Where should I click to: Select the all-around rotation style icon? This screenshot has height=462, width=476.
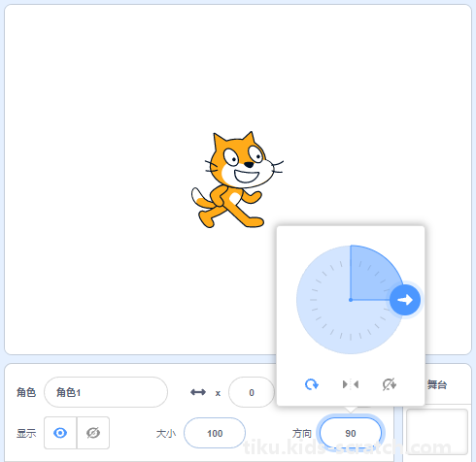312,384
